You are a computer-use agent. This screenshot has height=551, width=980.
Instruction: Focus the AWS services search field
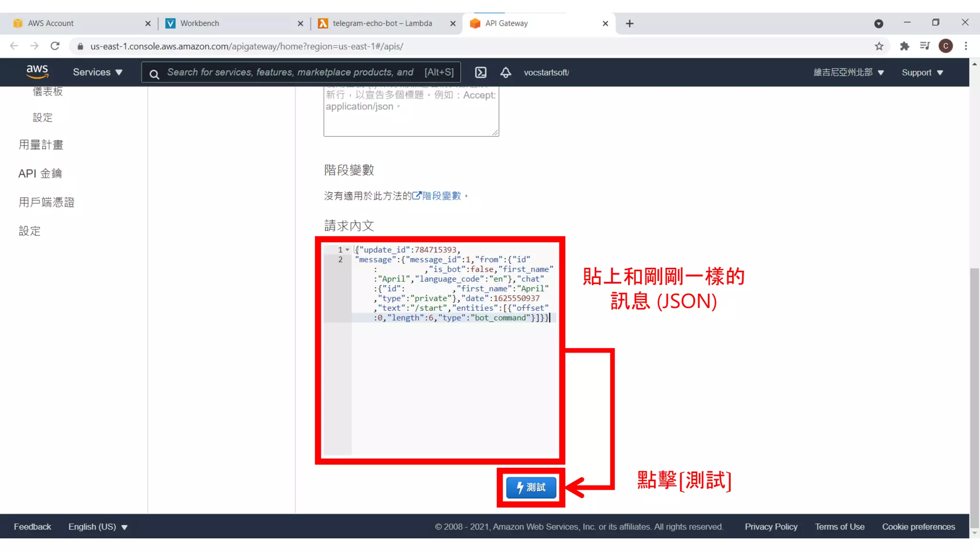[x=301, y=72]
